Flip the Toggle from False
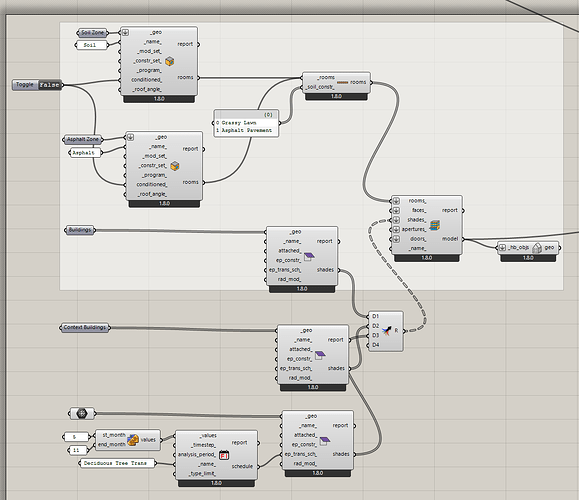The height and width of the screenshot is (500, 579). [49, 85]
